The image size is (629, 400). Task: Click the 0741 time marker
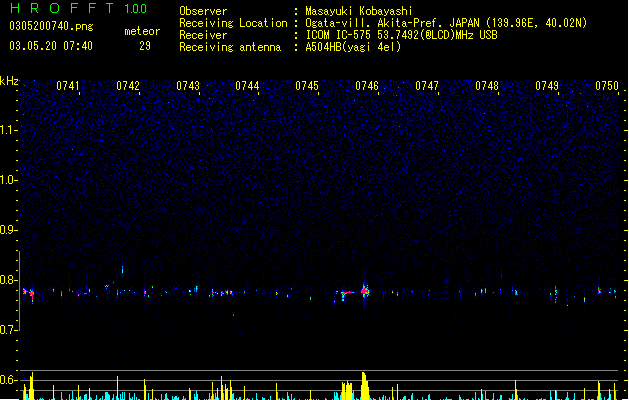[x=67, y=86]
